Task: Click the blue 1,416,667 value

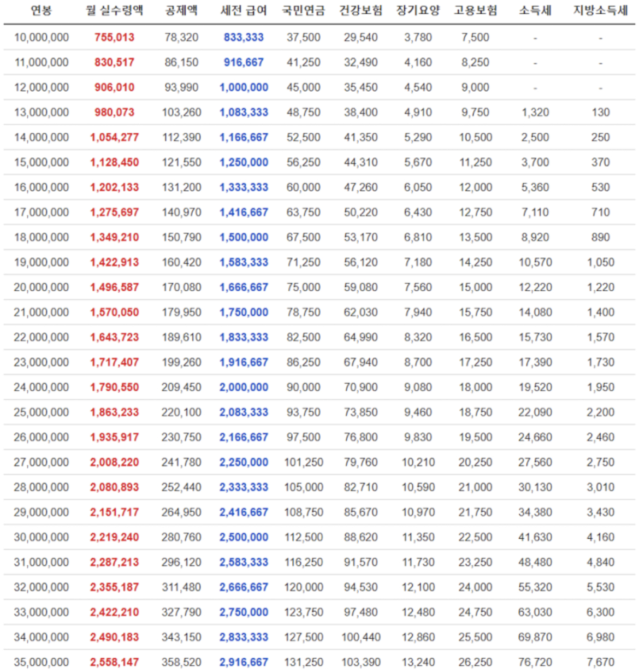Action: 244,213
